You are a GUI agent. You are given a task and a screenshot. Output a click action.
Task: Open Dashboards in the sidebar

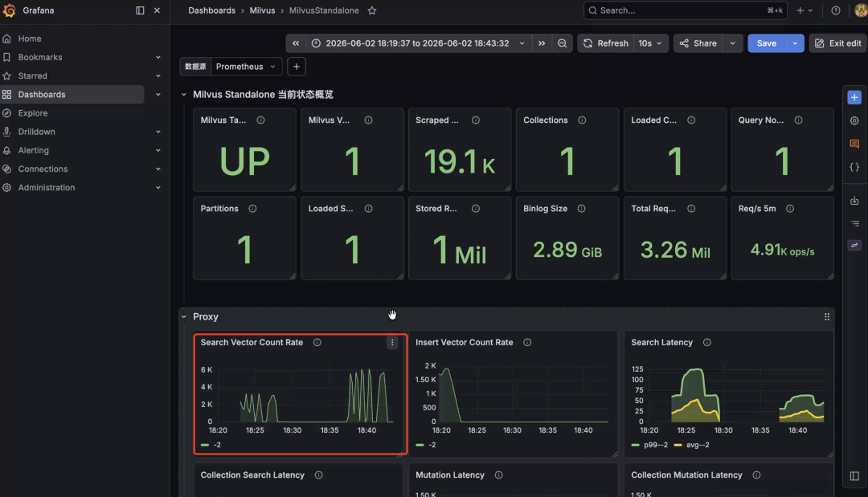coord(42,95)
